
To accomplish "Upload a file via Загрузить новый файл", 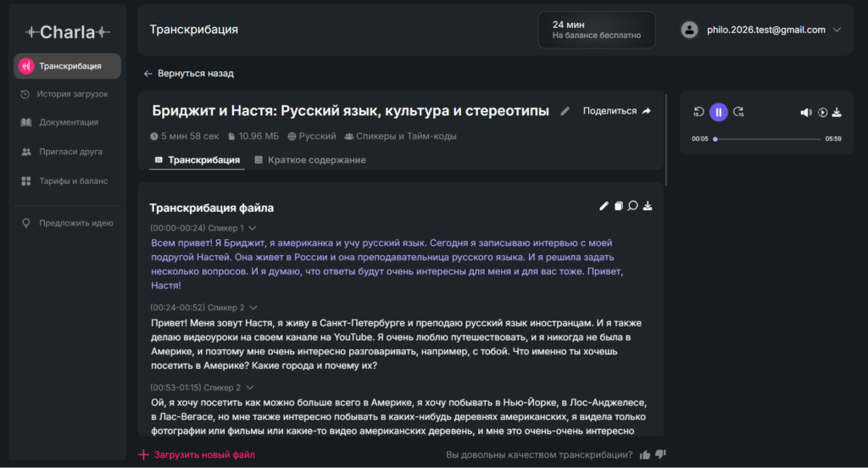I will coord(197,454).
